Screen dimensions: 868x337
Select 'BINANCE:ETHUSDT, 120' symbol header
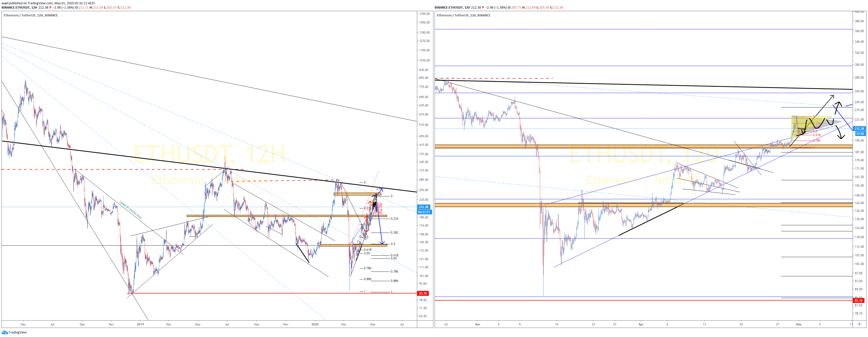pyautogui.click(x=452, y=7)
